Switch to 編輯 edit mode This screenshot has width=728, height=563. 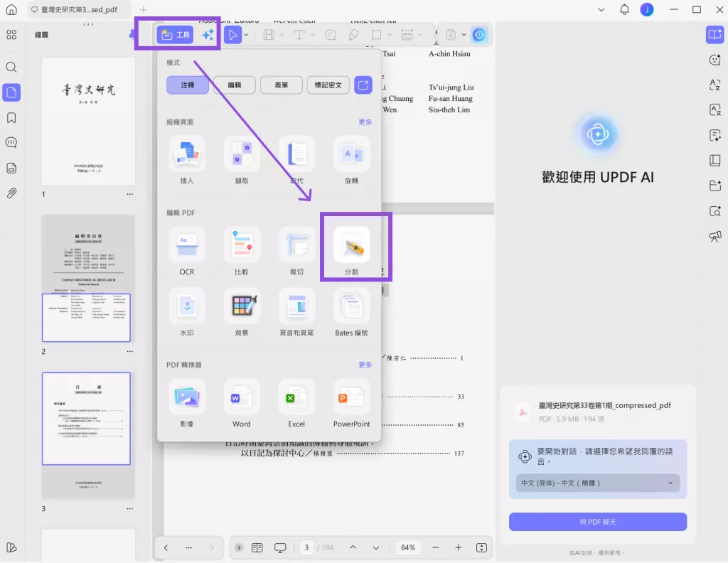pos(235,85)
